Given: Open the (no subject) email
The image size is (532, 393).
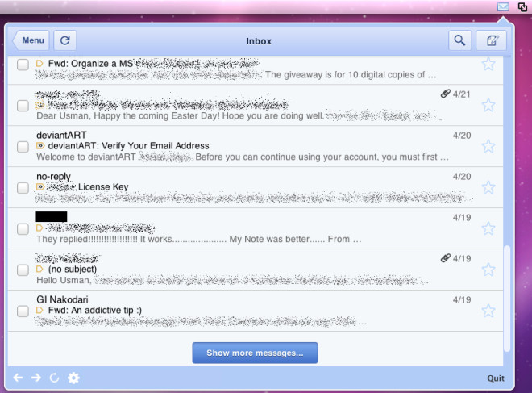Looking at the screenshot, I should pos(73,269).
